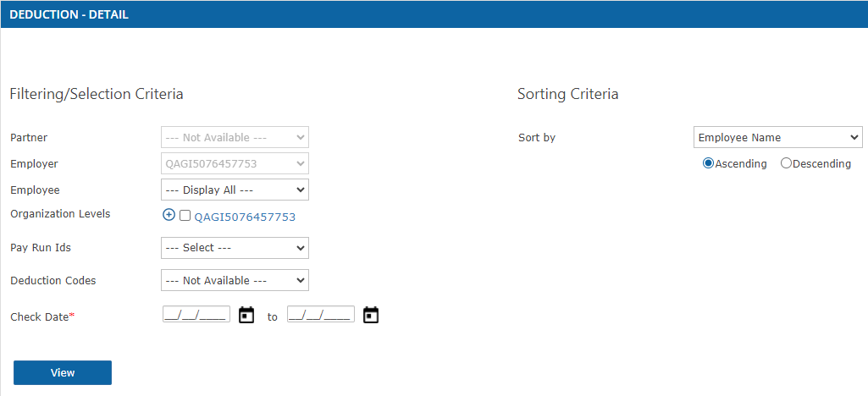Open the Sort by Employee Name dropdown
This screenshot has height=396, width=868.
[777, 137]
